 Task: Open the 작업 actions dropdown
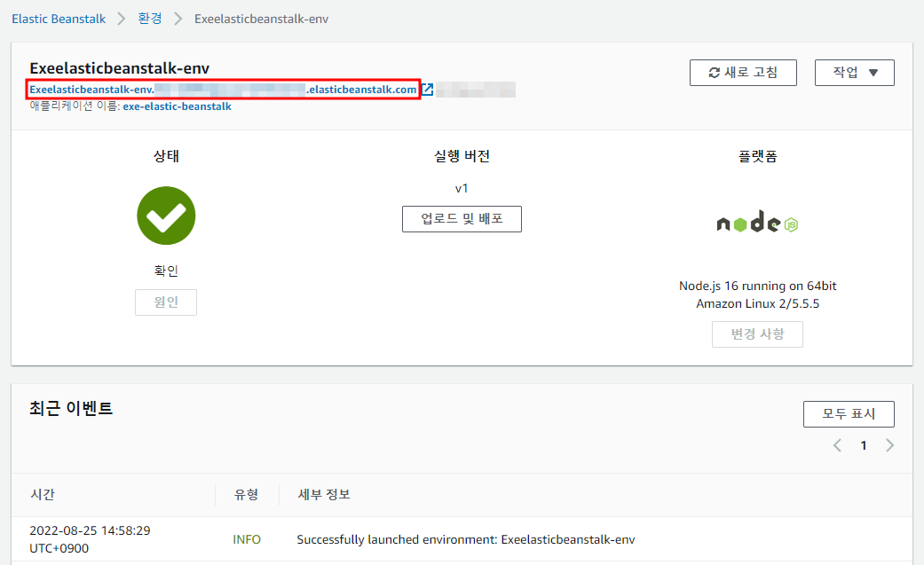pos(855,73)
